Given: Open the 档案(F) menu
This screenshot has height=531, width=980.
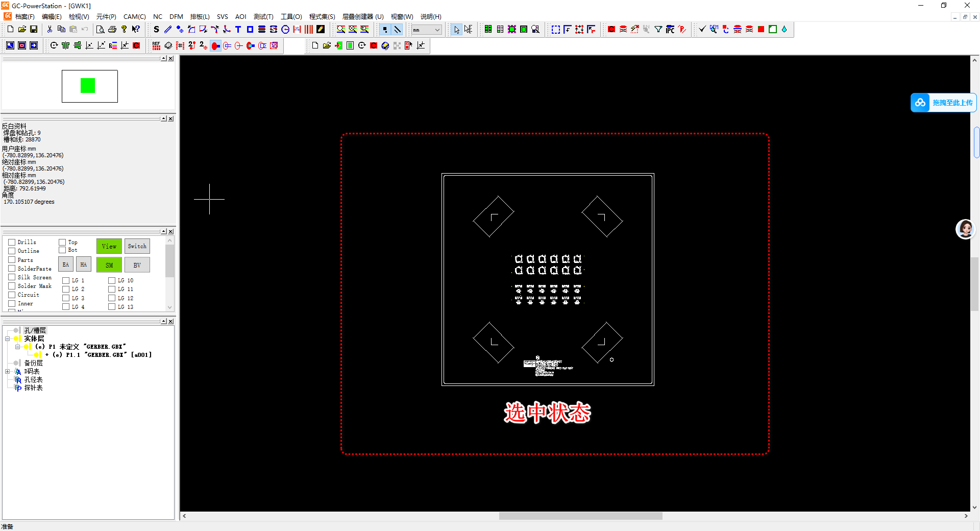Looking at the screenshot, I should [25, 17].
